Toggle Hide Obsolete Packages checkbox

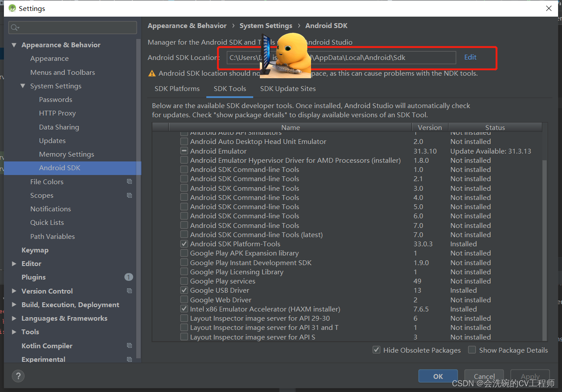376,350
